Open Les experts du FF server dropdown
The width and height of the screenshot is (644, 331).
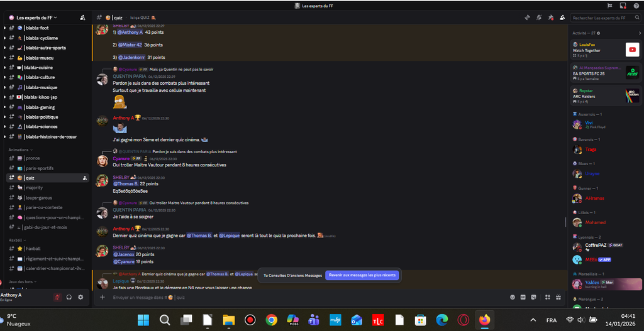[36, 18]
